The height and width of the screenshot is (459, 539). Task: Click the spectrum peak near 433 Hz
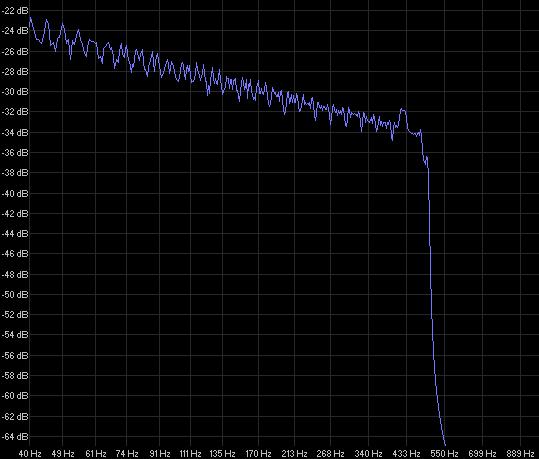coord(403,110)
